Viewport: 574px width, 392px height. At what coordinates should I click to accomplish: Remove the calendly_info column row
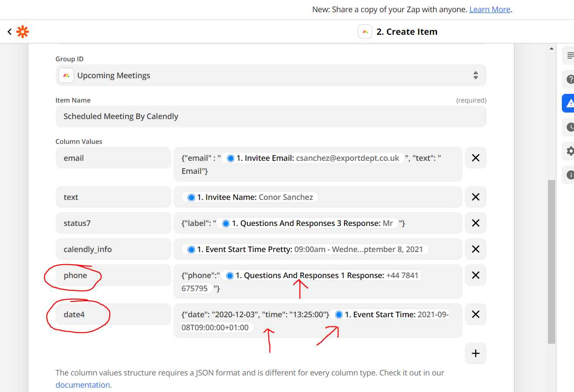click(x=476, y=249)
